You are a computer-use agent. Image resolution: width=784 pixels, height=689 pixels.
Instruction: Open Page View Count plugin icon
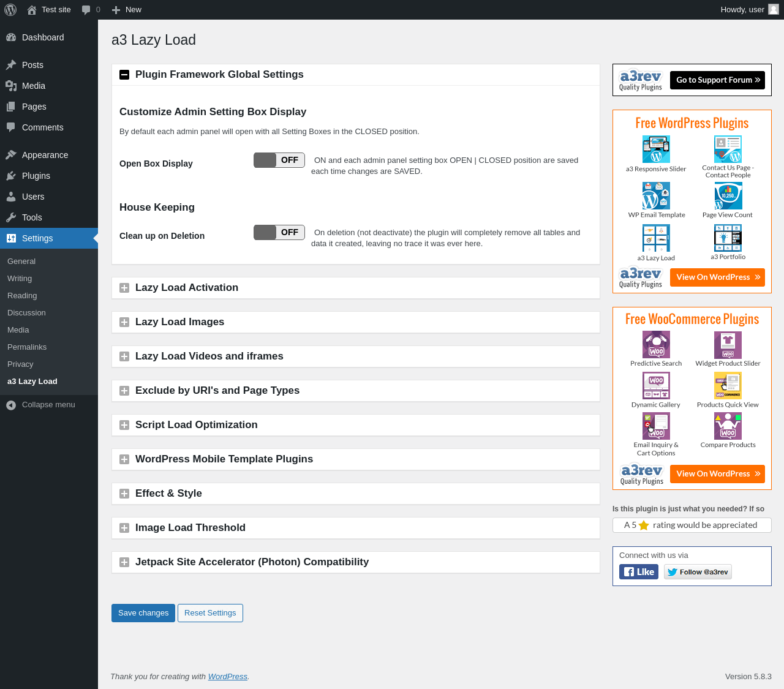728,195
